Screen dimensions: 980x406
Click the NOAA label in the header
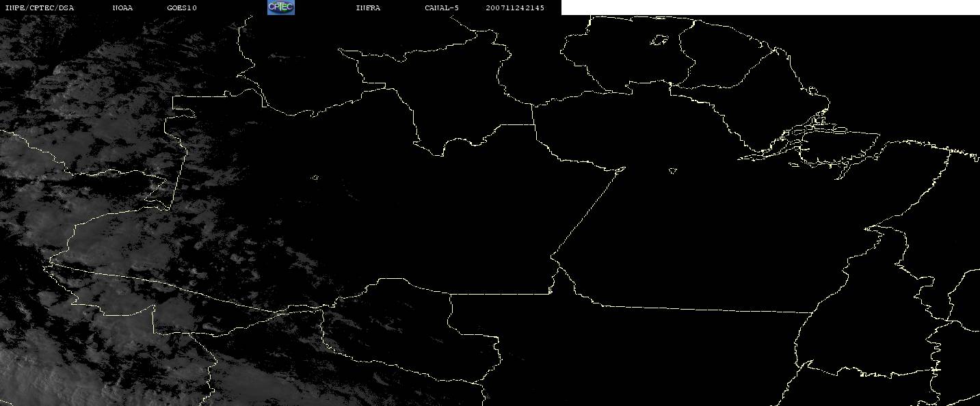pyautogui.click(x=123, y=8)
